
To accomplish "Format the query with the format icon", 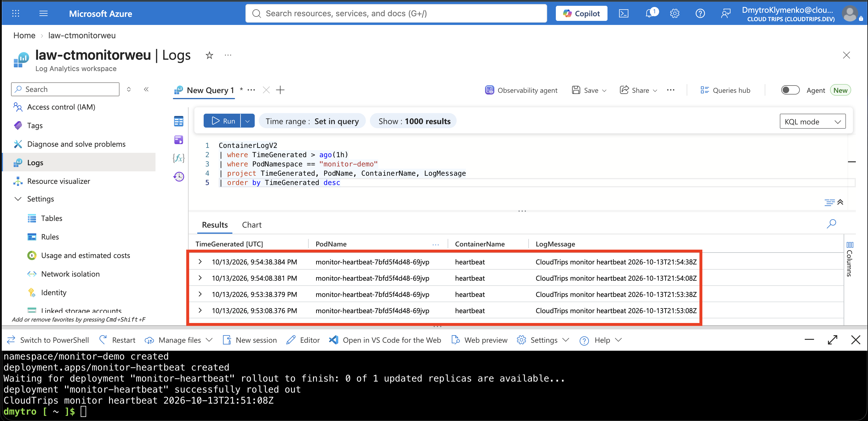I will [x=829, y=202].
